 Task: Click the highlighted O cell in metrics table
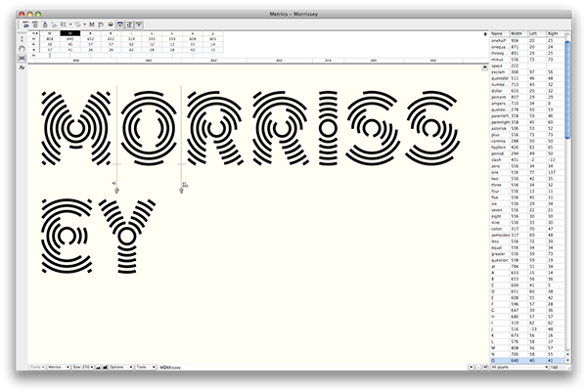coord(70,33)
